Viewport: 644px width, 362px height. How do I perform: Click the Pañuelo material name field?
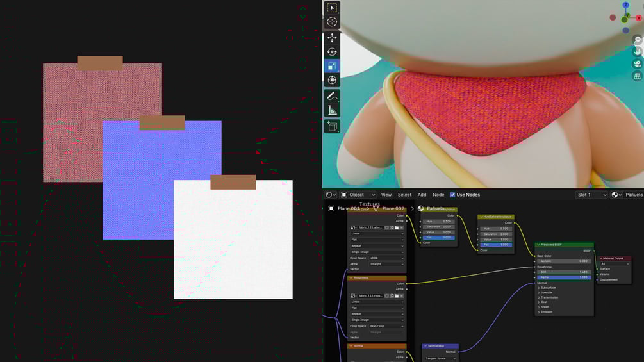click(x=634, y=195)
